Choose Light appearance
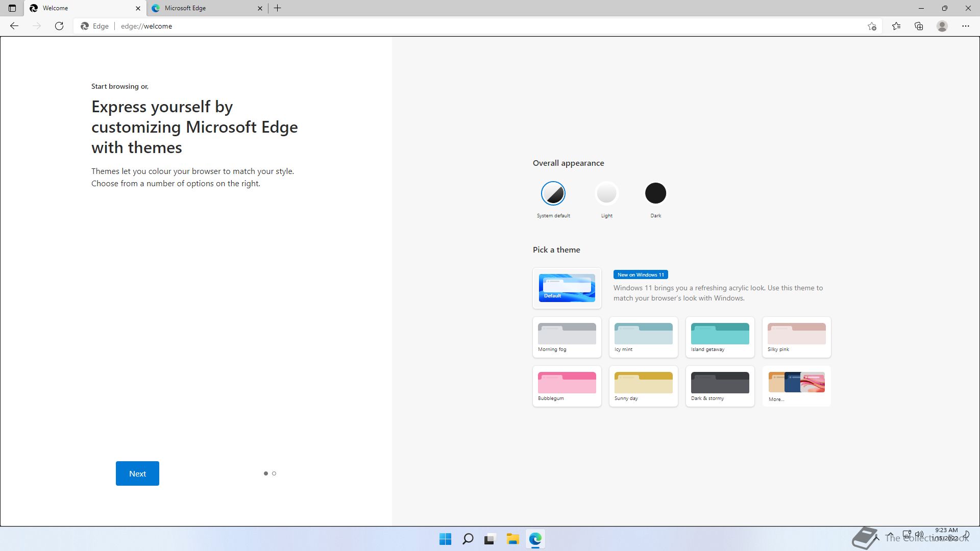 (x=606, y=193)
